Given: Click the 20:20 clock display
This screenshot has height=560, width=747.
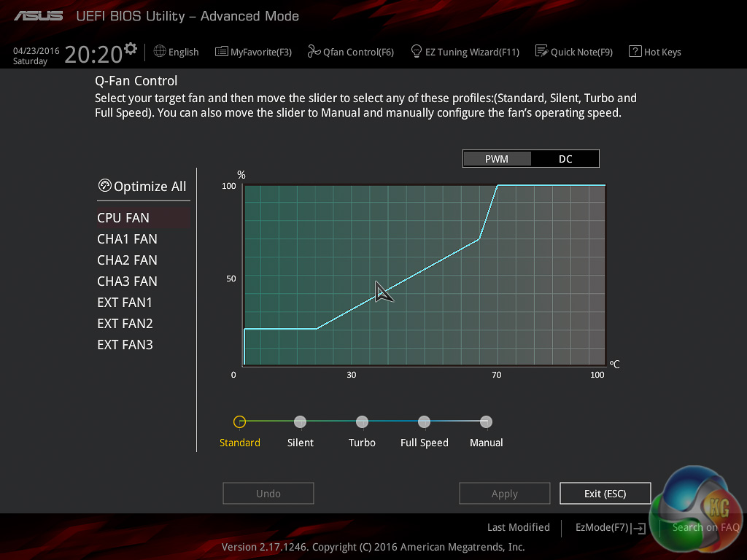Looking at the screenshot, I should pyautogui.click(x=93, y=54).
